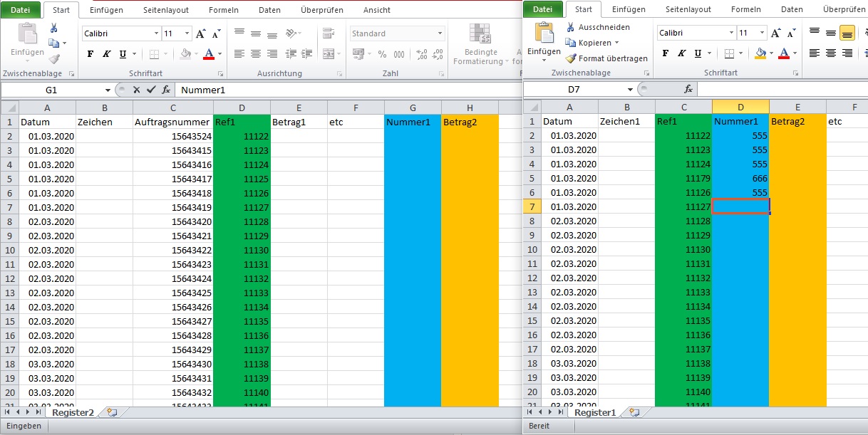Select the Register1 sheet tab
The width and height of the screenshot is (868, 435).
click(595, 412)
